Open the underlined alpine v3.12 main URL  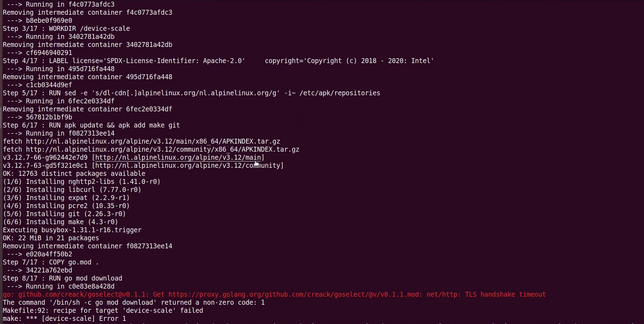pos(178,158)
